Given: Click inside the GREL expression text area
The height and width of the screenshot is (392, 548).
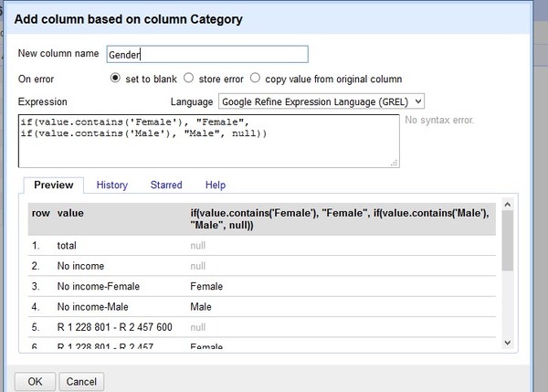Looking at the screenshot, I should click(x=208, y=141).
